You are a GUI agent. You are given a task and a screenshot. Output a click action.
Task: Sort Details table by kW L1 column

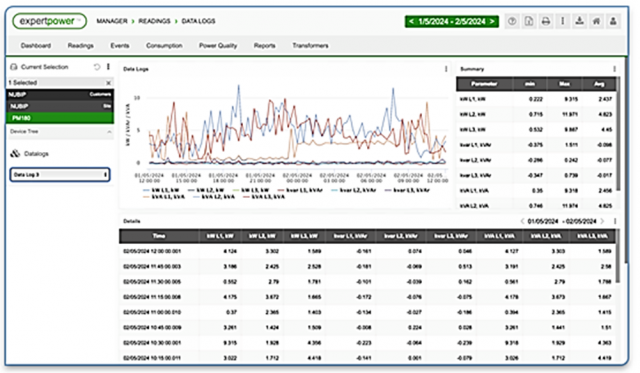coord(220,236)
